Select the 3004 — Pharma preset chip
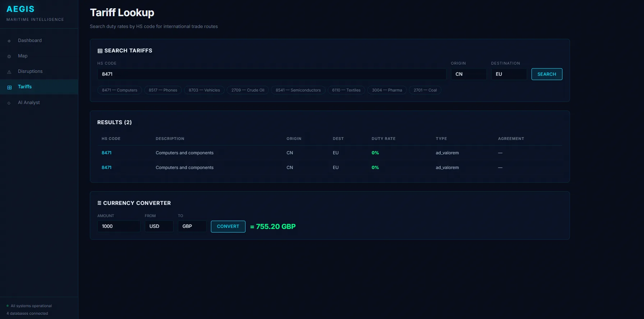The height and width of the screenshot is (319, 644). 387,90
